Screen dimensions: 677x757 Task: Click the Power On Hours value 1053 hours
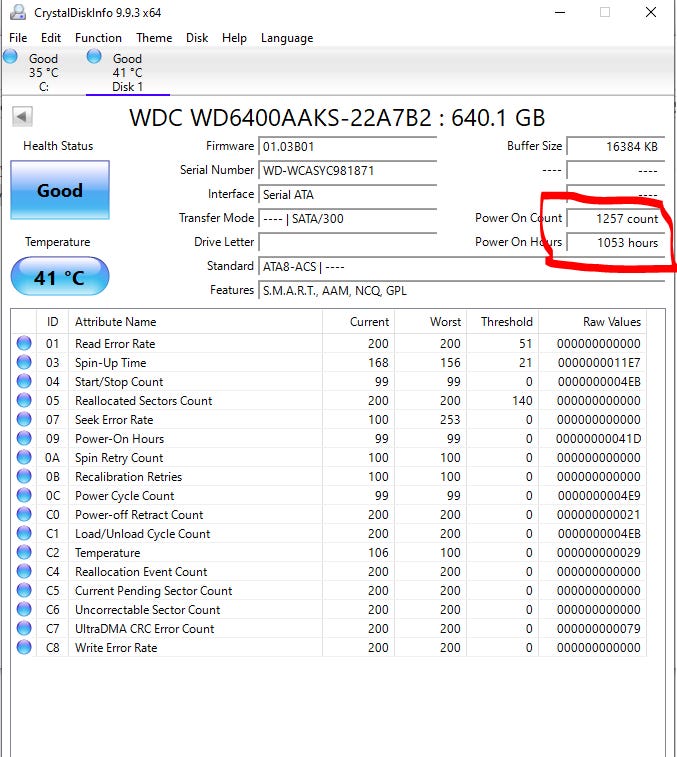tap(615, 242)
